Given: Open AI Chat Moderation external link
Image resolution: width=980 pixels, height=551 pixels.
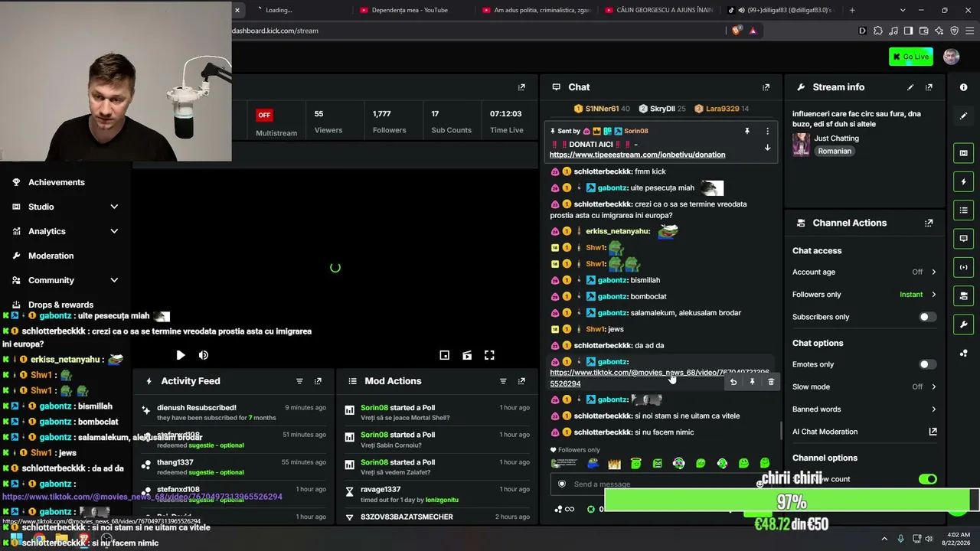Looking at the screenshot, I should 933,432.
